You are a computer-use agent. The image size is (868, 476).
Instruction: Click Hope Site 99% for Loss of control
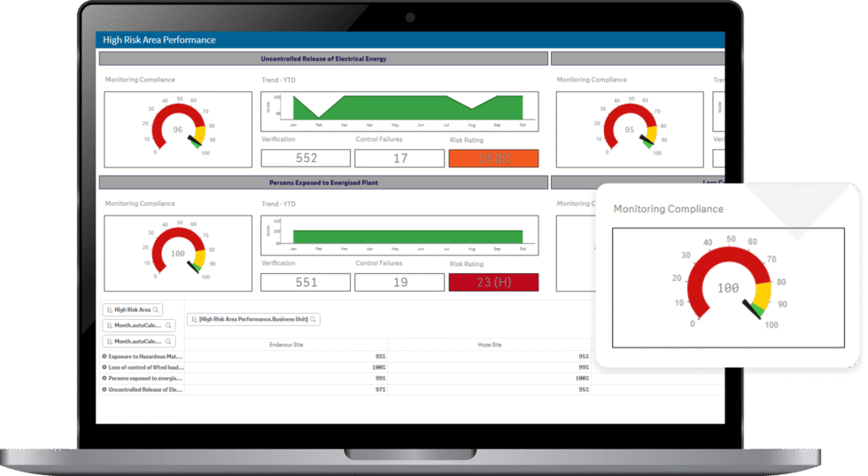coord(584,367)
